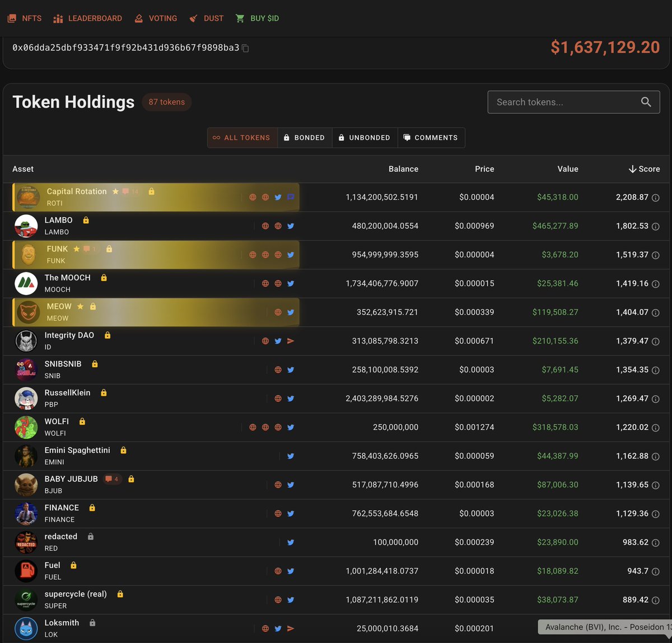Click the total value $1,637,129.20
Viewport: 672px width, 643px height.
pyautogui.click(x=605, y=47)
